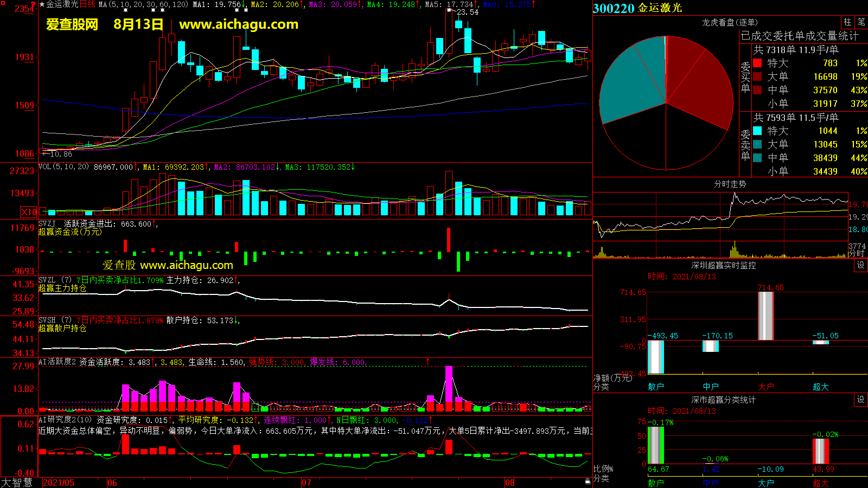
Task: Open 设 settings for 深圳超赢实时监控
Action: [861, 265]
